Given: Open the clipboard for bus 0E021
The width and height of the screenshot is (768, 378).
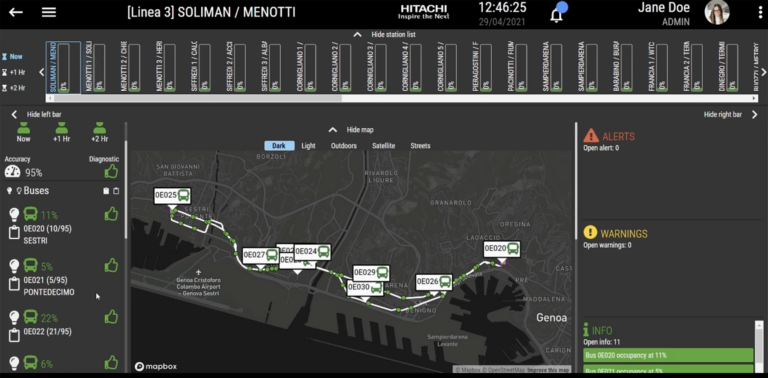Looking at the screenshot, I should (x=15, y=284).
